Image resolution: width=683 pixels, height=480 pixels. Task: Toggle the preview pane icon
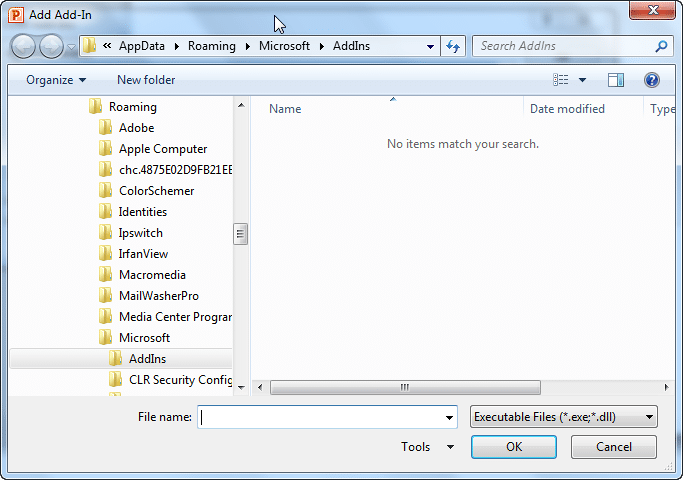[616, 80]
